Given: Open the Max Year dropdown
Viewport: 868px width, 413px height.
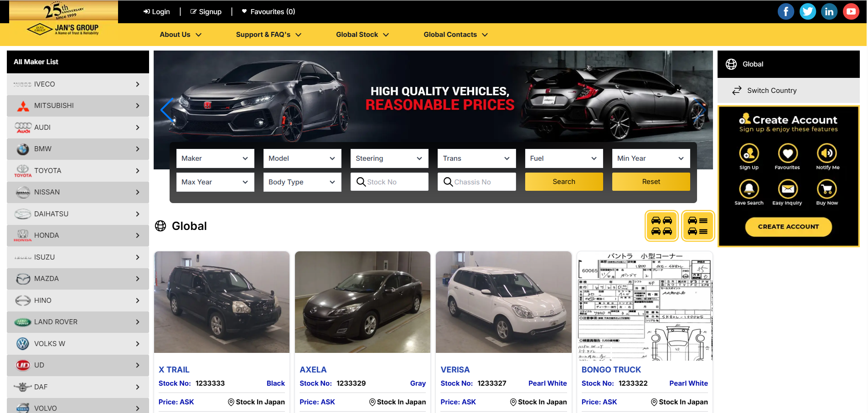Looking at the screenshot, I should click(x=215, y=182).
